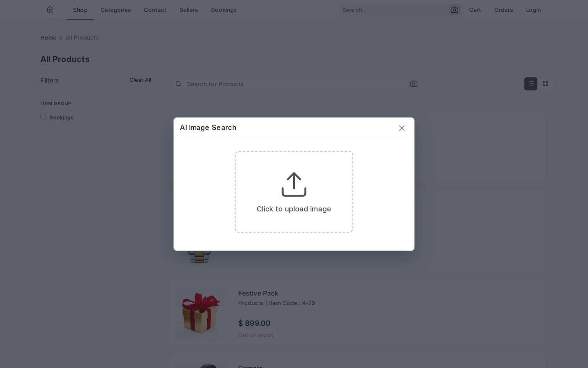The height and width of the screenshot is (368, 588).
Task: Click the Out of stock label
Action: 256,335
